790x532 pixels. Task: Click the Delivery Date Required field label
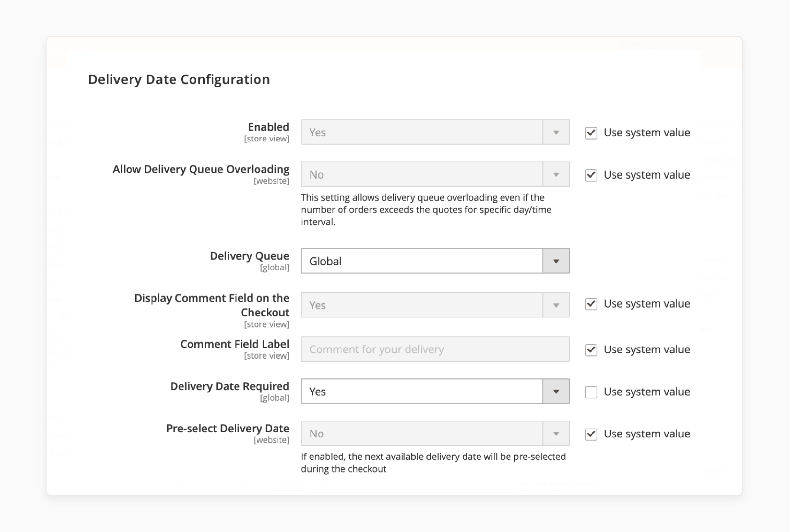click(230, 386)
